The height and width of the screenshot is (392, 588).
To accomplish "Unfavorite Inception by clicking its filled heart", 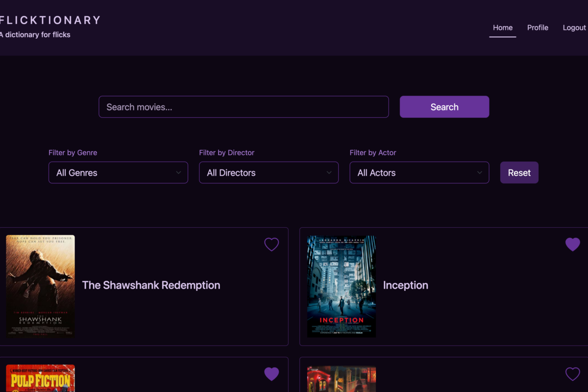I will point(572,244).
